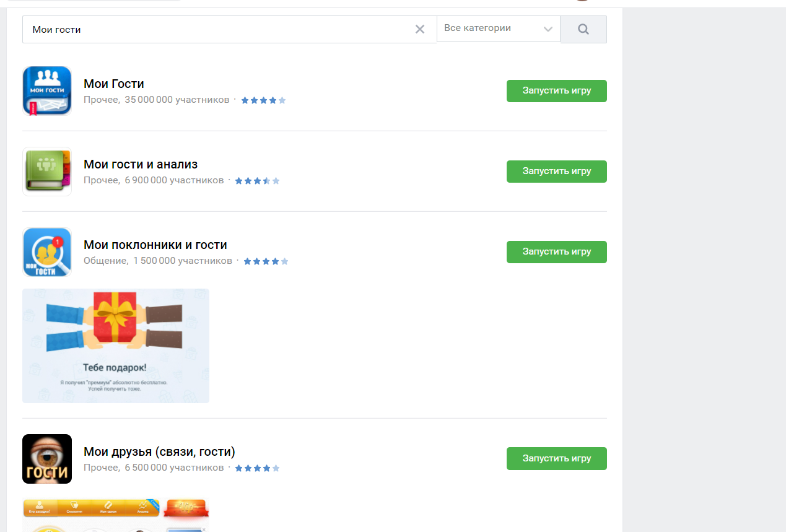The height and width of the screenshot is (532, 786).
Task: Open the "Мои гости и анализ" title link
Action: (x=141, y=164)
